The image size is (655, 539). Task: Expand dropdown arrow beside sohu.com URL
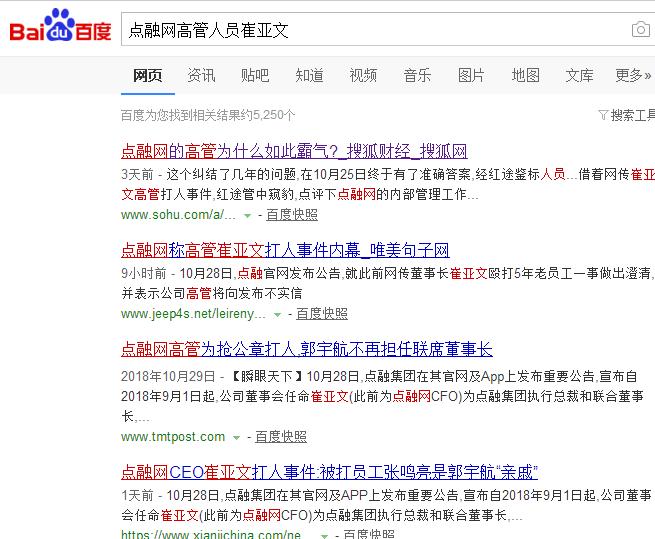pos(248,216)
